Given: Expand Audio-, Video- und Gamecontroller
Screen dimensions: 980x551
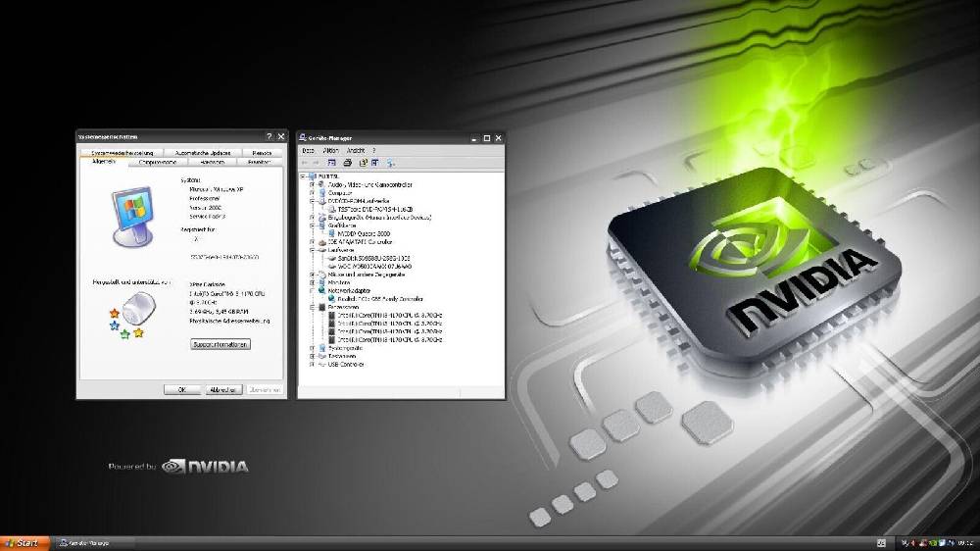Looking at the screenshot, I should 312,184.
